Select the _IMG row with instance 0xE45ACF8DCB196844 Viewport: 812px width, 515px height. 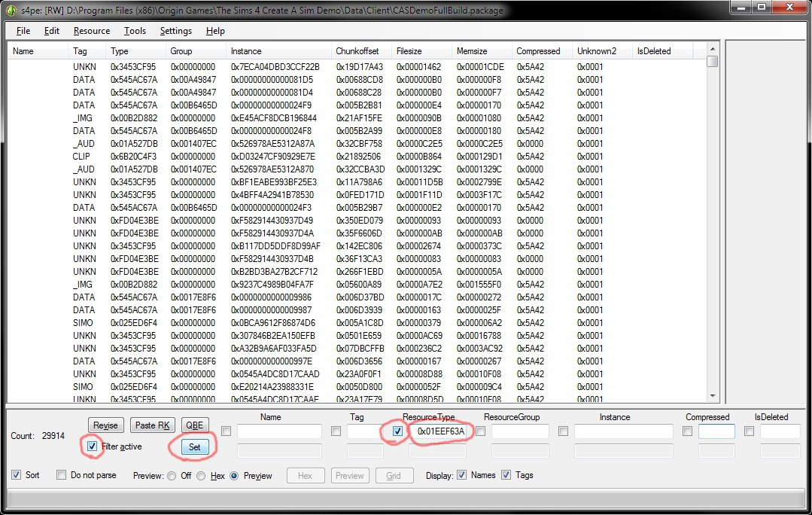(357, 118)
